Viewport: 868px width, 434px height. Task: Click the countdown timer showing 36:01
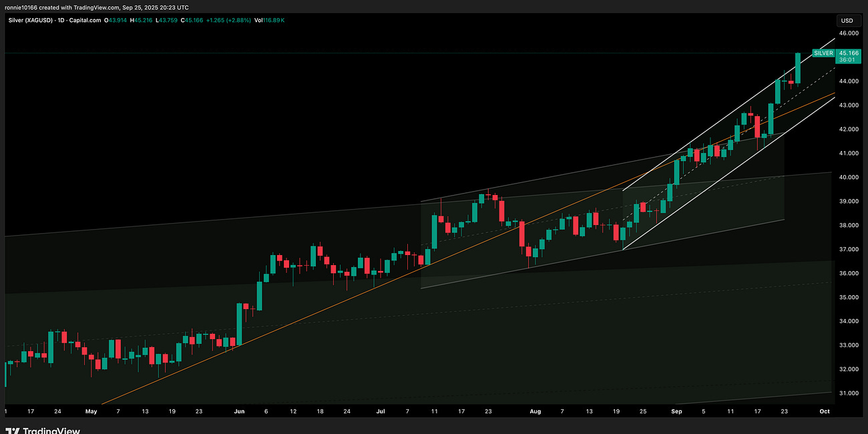coord(848,60)
